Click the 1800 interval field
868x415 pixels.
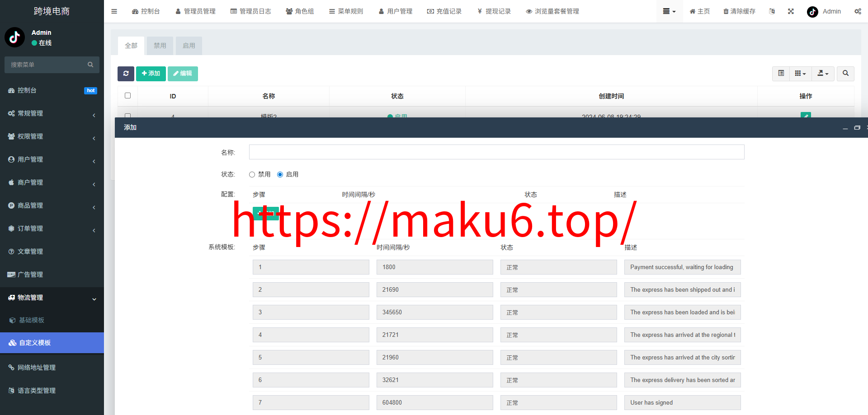point(434,267)
